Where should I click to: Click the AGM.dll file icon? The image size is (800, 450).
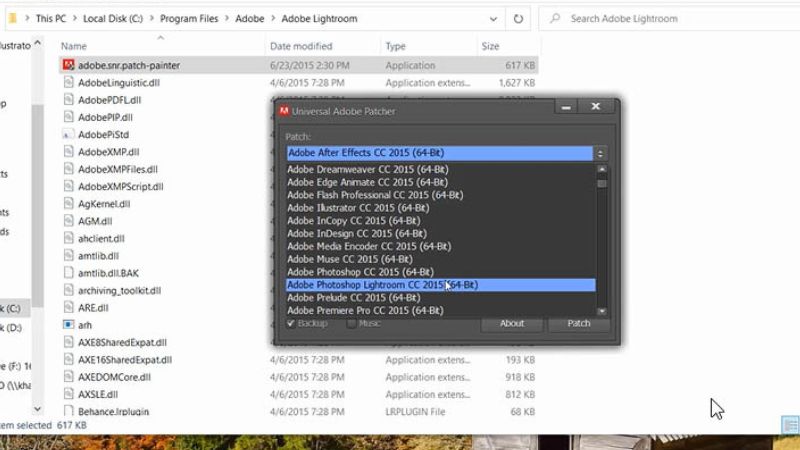tap(68, 221)
